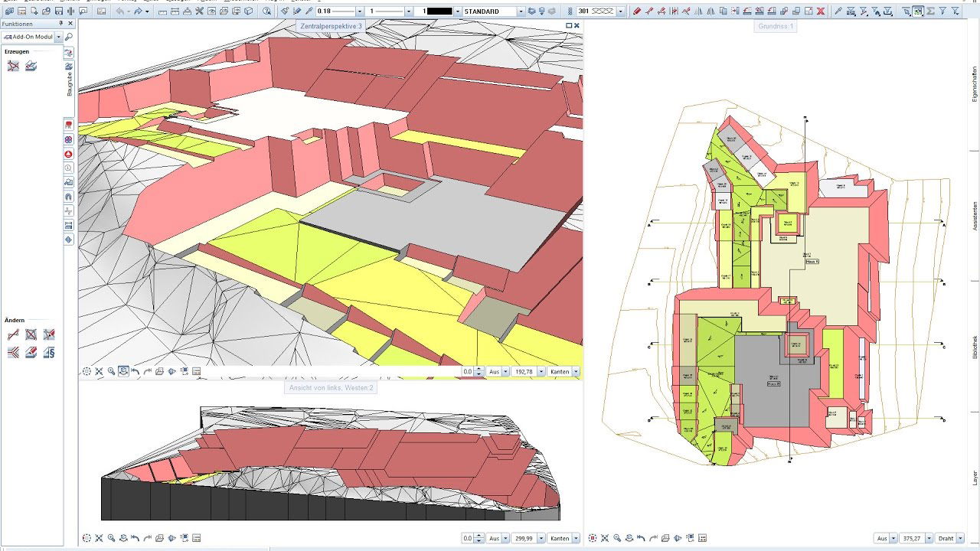Open the Bibliothek side tab

(974, 348)
